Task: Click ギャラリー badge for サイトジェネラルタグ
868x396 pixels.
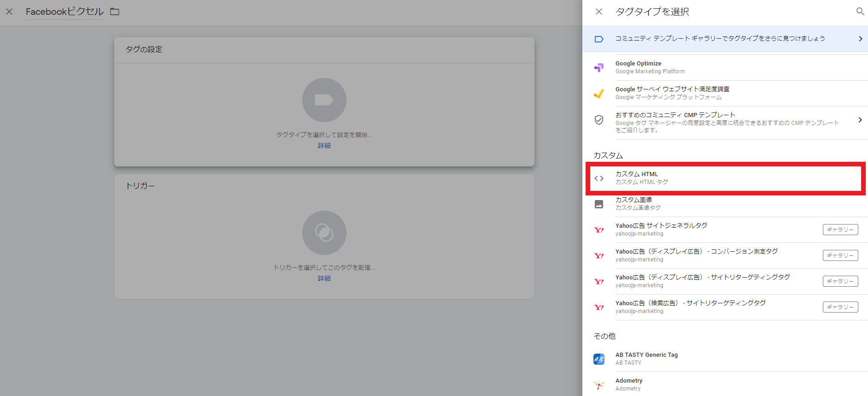Action: [x=840, y=230]
